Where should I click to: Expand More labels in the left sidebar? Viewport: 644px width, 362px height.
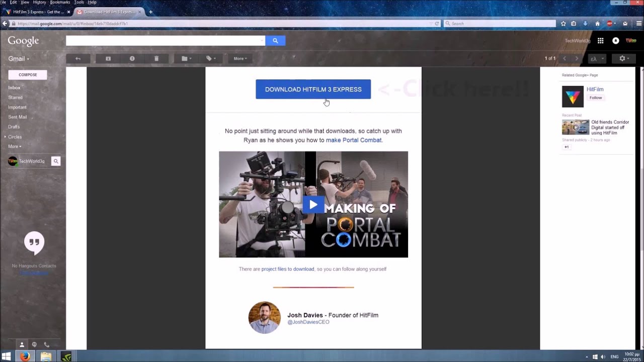[x=15, y=146]
